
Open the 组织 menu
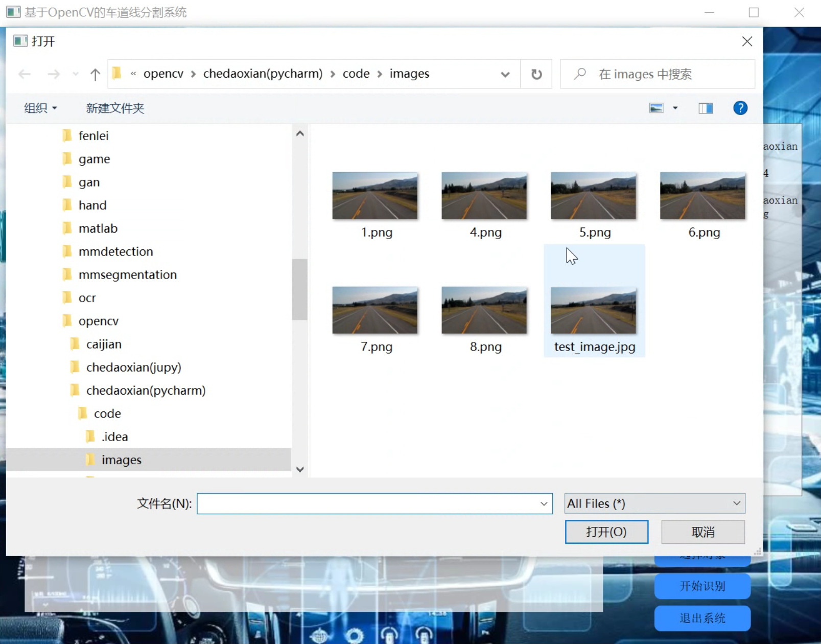40,108
